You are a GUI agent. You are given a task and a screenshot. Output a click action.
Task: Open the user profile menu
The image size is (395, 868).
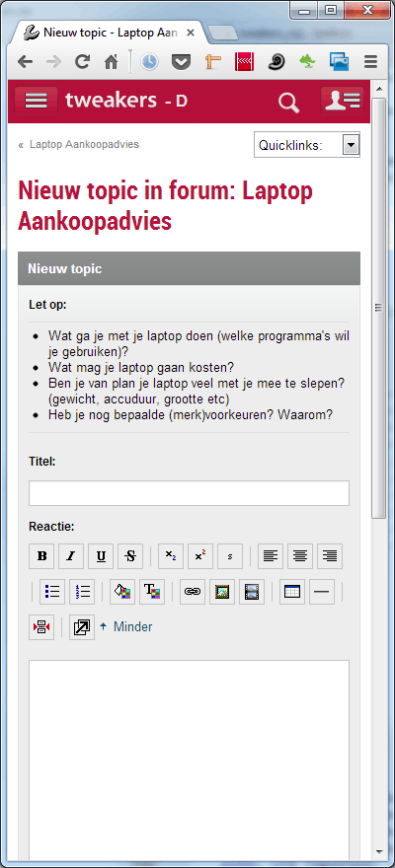click(343, 101)
